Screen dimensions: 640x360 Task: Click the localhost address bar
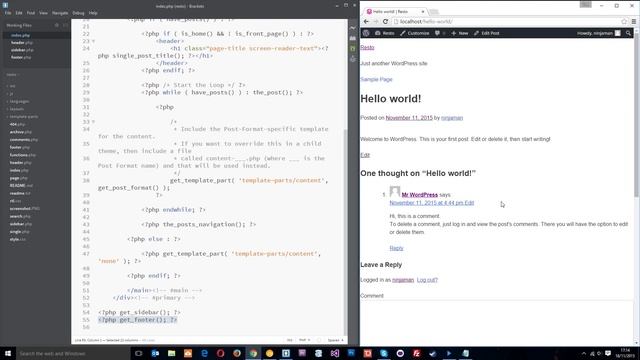tap(505, 22)
